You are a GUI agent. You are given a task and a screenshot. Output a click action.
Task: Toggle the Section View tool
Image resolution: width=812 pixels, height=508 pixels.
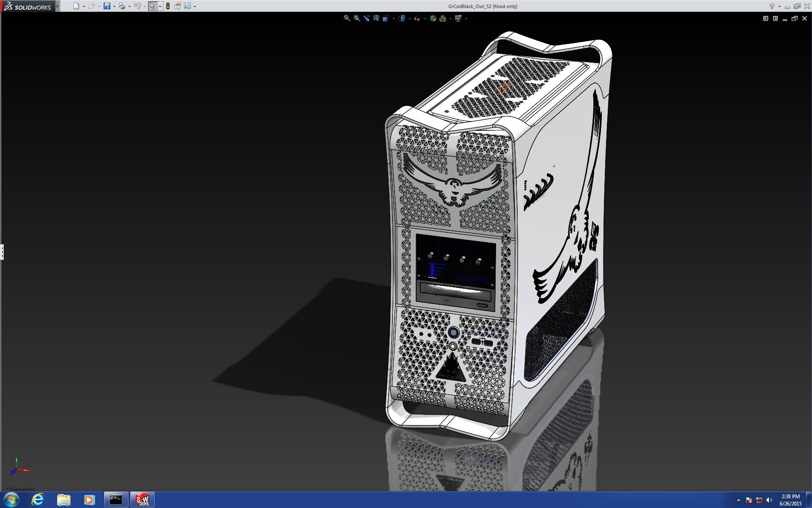376,18
